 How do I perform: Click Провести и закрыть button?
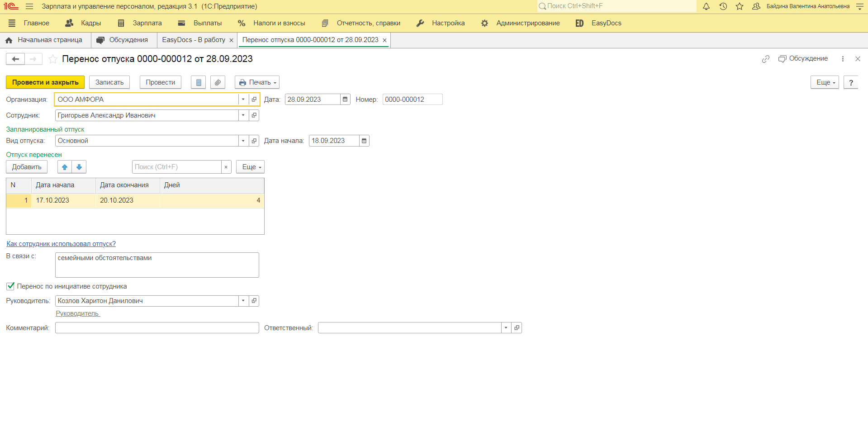pos(45,82)
